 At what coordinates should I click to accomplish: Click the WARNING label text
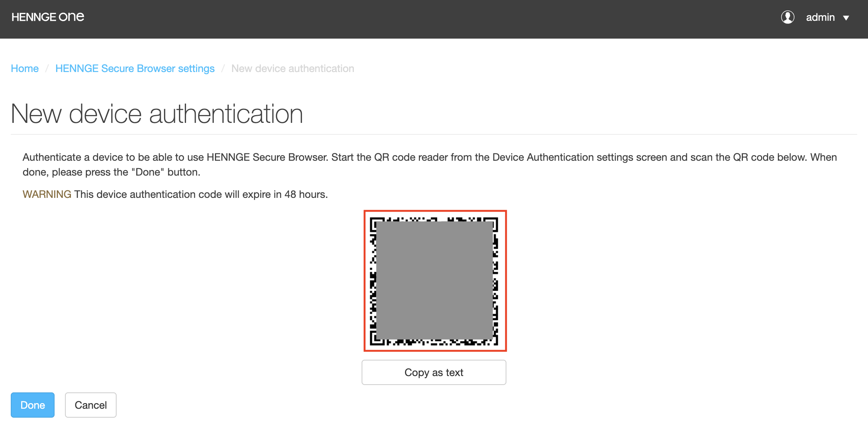[x=47, y=195]
